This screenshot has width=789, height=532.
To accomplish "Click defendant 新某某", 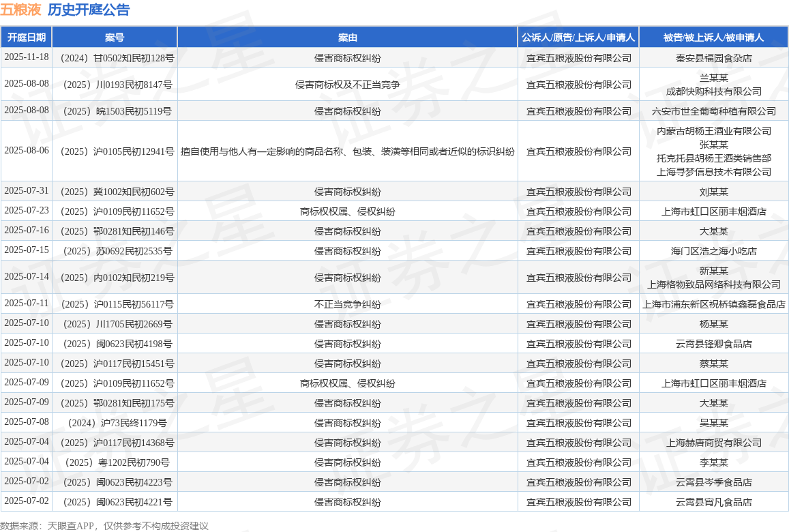I will pos(713,271).
